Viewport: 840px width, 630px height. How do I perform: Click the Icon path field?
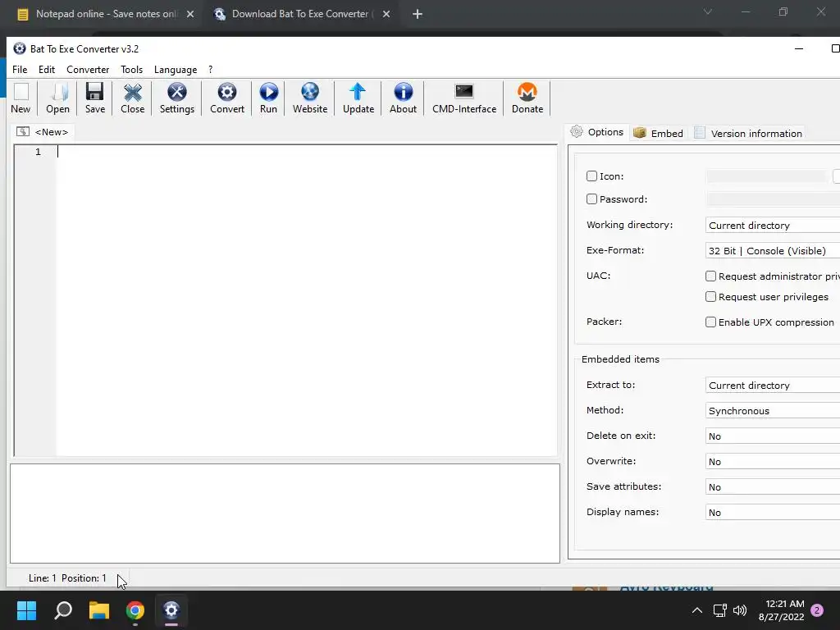766,176
